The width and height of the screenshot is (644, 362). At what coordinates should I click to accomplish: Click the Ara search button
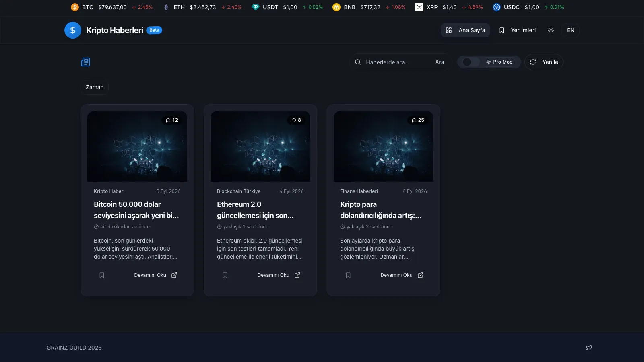pyautogui.click(x=440, y=62)
